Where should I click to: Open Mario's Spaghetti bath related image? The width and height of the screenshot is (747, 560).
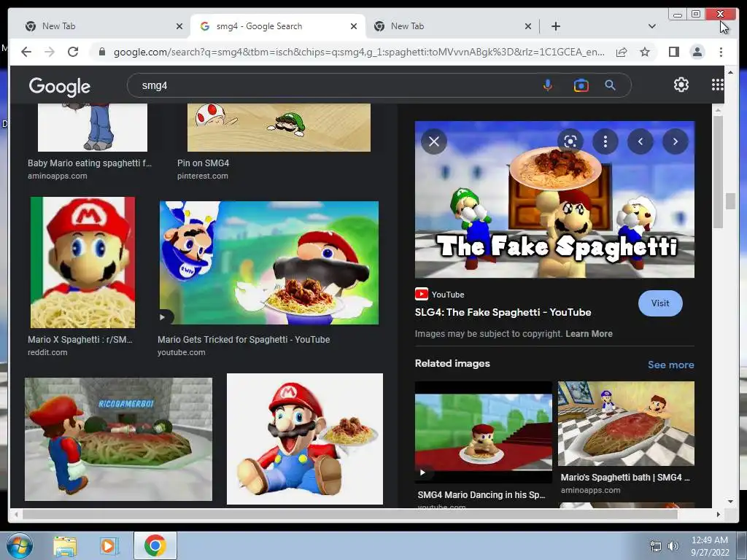[x=626, y=424]
